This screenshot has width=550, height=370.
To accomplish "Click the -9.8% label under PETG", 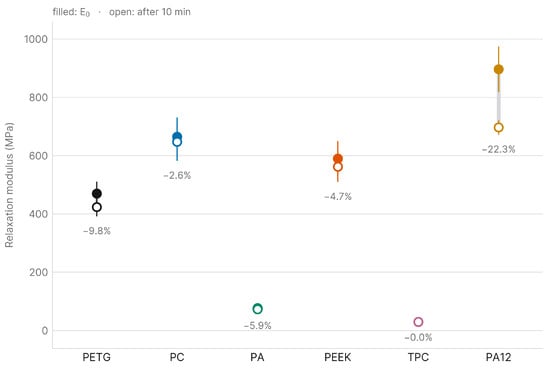I will click(x=97, y=231).
